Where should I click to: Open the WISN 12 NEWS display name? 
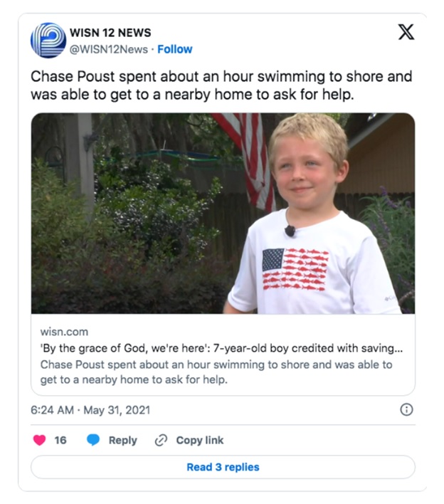click(110, 33)
